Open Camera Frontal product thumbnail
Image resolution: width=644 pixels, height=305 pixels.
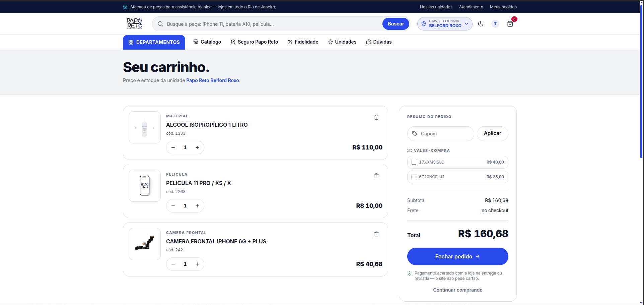click(145, 244)
